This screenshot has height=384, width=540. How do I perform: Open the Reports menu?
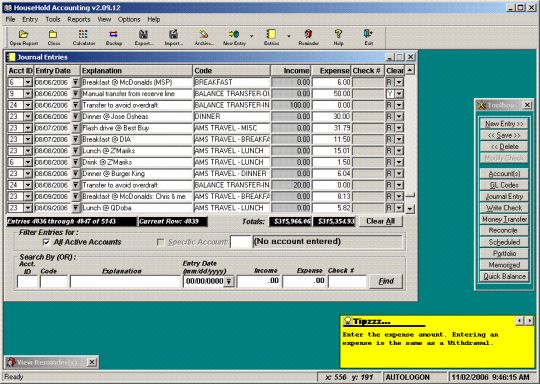[x=79, y=20]
